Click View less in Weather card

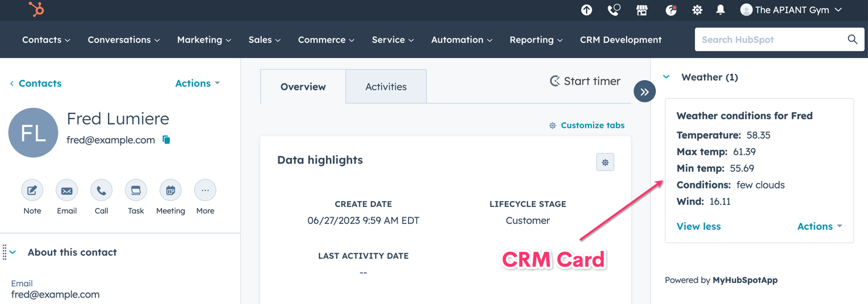coord(698,226)
